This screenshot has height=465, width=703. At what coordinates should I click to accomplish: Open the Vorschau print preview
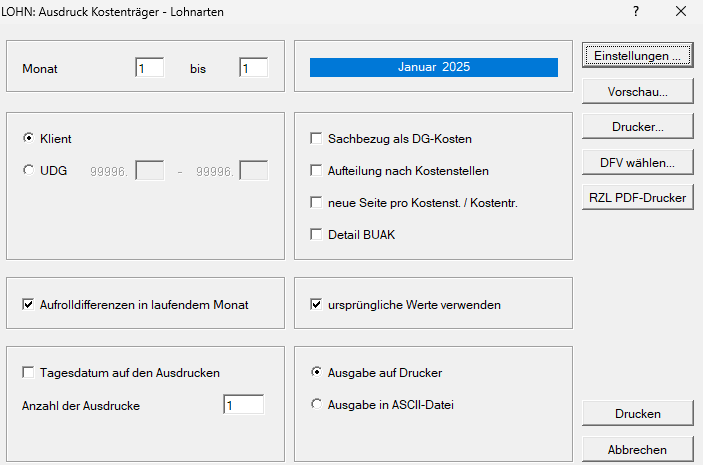point(637,92)
